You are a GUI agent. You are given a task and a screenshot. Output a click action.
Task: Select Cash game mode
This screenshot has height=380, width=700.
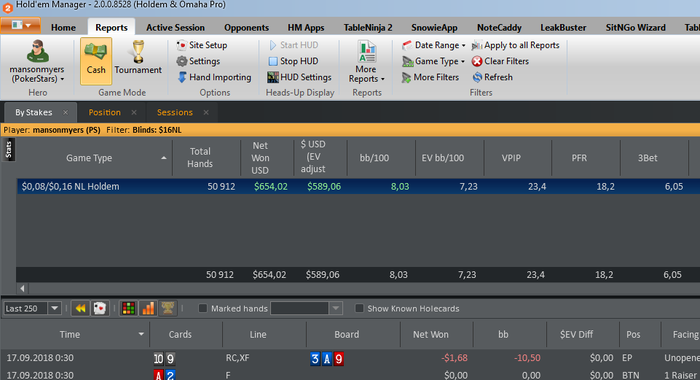[96, 61]
